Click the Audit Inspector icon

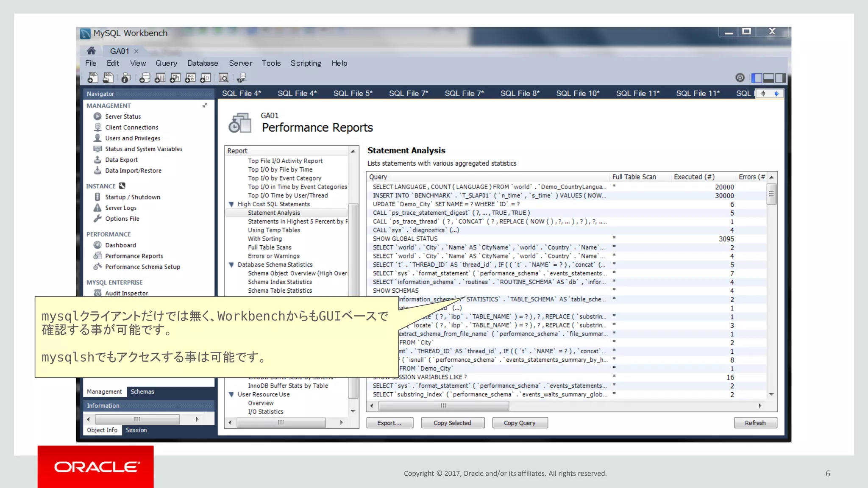97,293
